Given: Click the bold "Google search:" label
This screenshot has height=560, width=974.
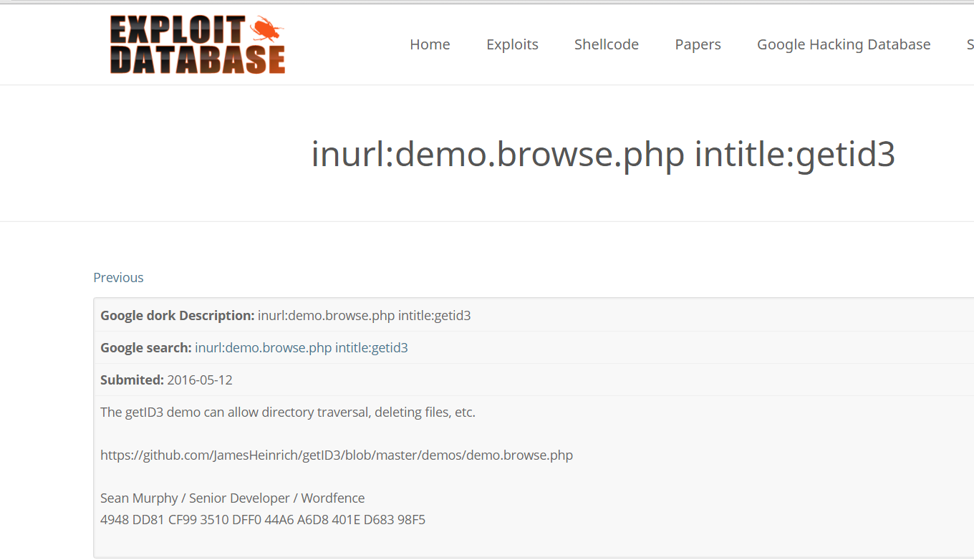Looking at the screenshot, I should click(145, 348).
